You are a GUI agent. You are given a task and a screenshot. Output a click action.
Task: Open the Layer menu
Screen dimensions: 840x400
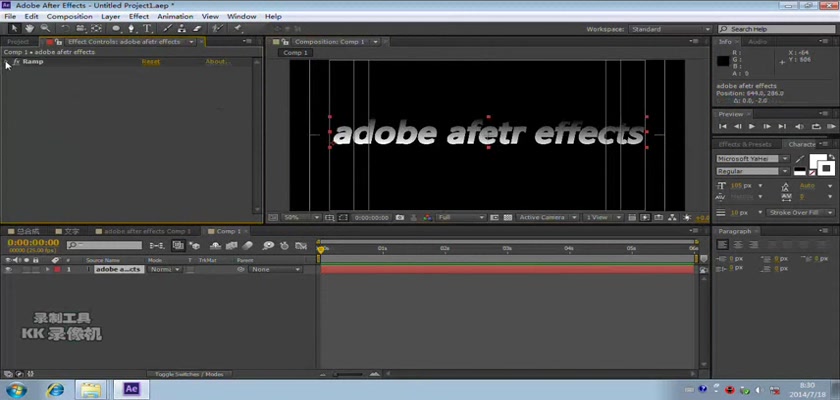[x=110, y=17]
